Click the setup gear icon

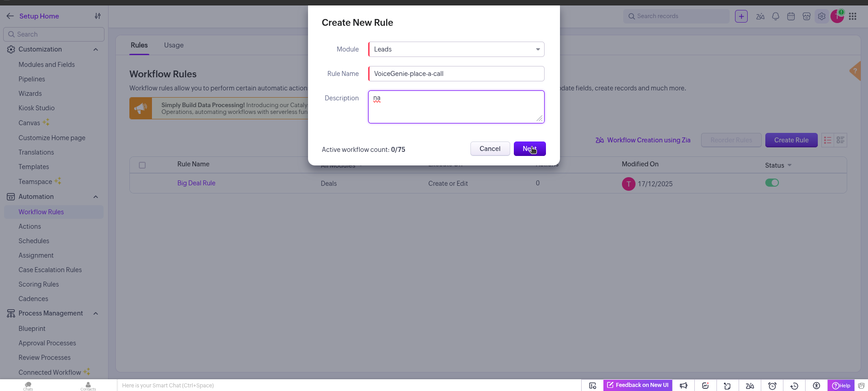[821, 16]
